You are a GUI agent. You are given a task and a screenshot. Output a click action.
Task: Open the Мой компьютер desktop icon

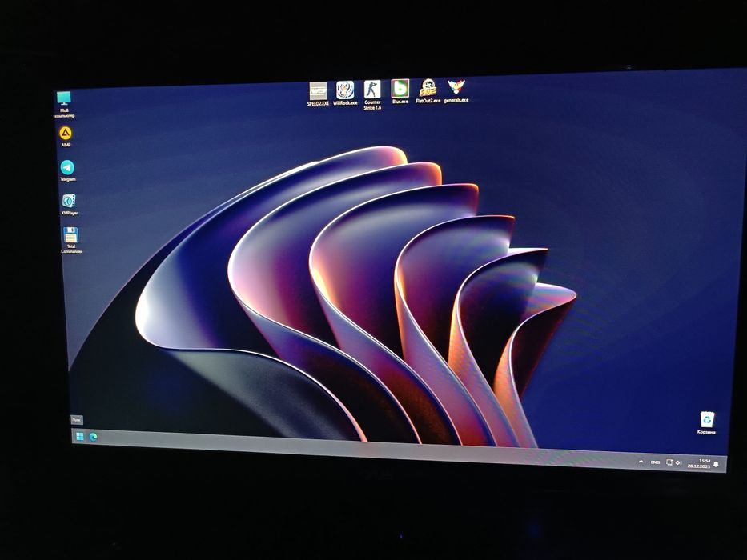tap(64, 104)
